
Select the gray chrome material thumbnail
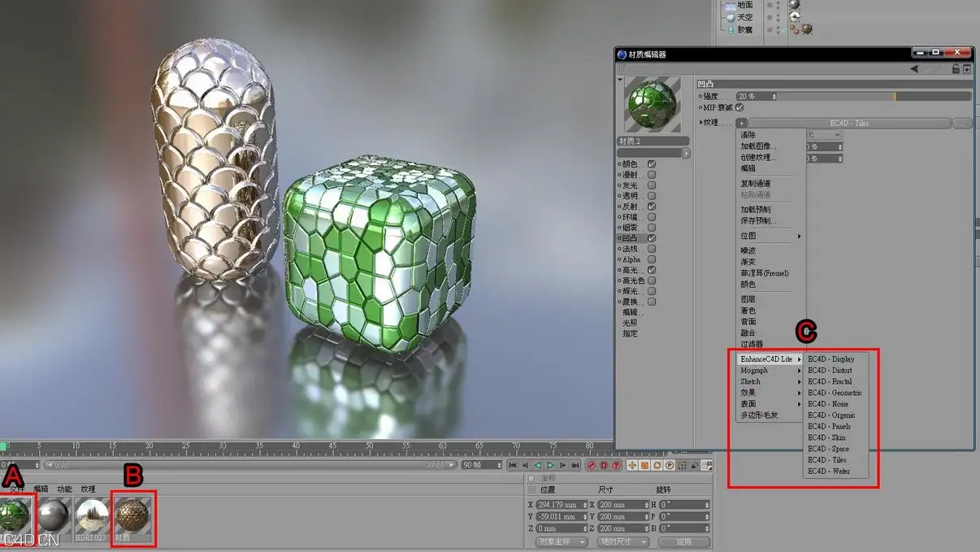54,515
